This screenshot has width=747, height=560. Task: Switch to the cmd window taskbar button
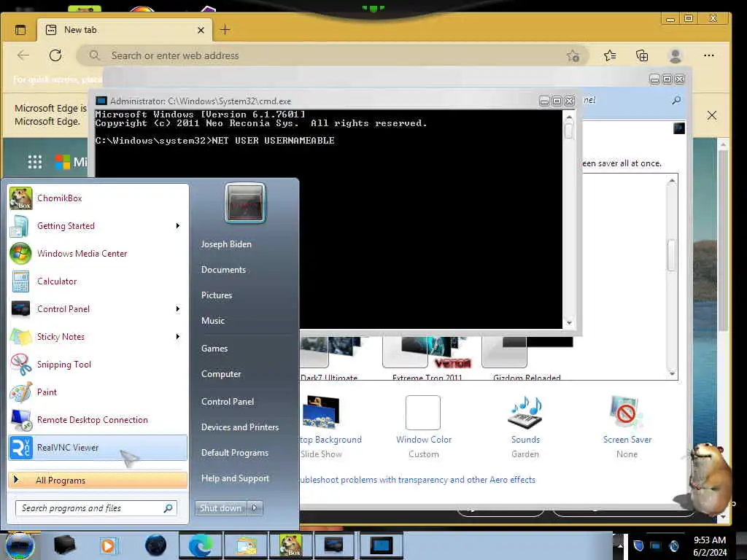[381, 545]
